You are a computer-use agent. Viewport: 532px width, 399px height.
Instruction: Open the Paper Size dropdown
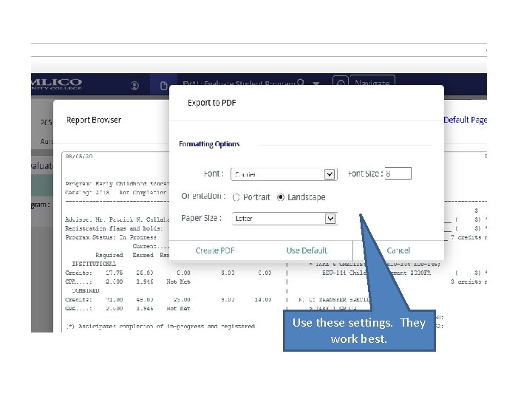point(285,219)
